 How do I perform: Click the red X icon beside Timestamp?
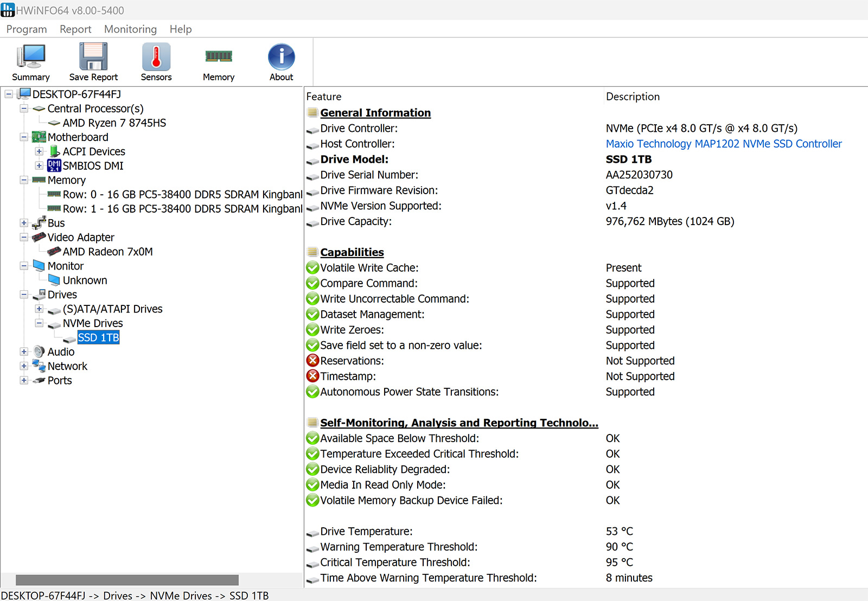coord(312,376)
